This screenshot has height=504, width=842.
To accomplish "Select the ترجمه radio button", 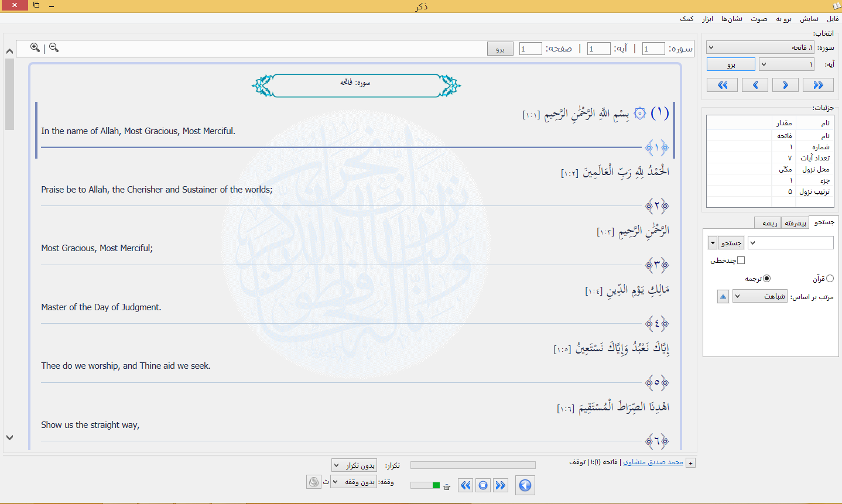I will (767, 279).
